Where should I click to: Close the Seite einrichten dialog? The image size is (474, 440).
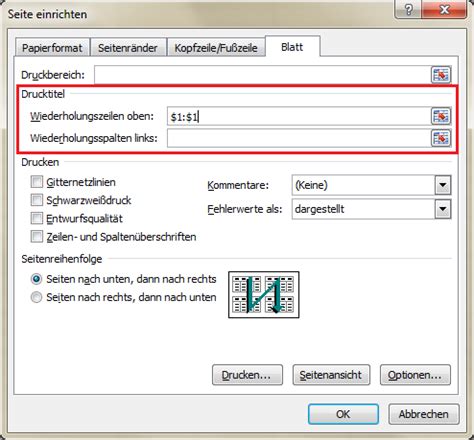click(x=444, y=10)
